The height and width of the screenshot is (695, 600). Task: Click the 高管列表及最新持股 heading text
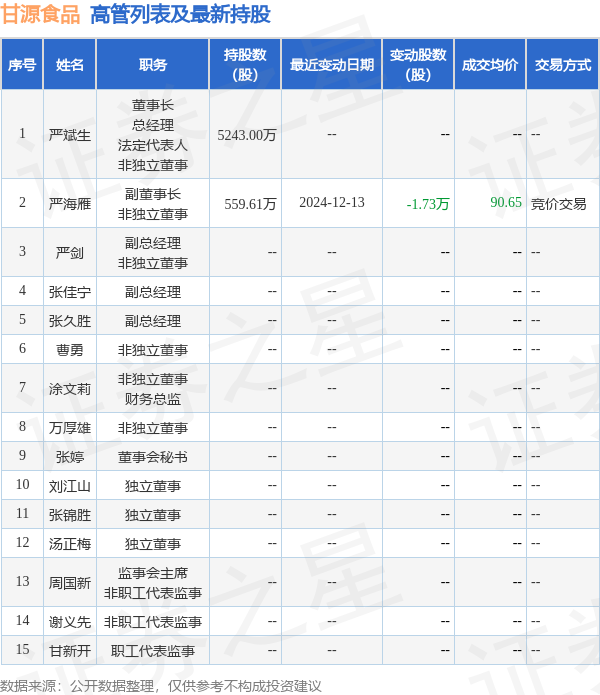tap(180, 15)
